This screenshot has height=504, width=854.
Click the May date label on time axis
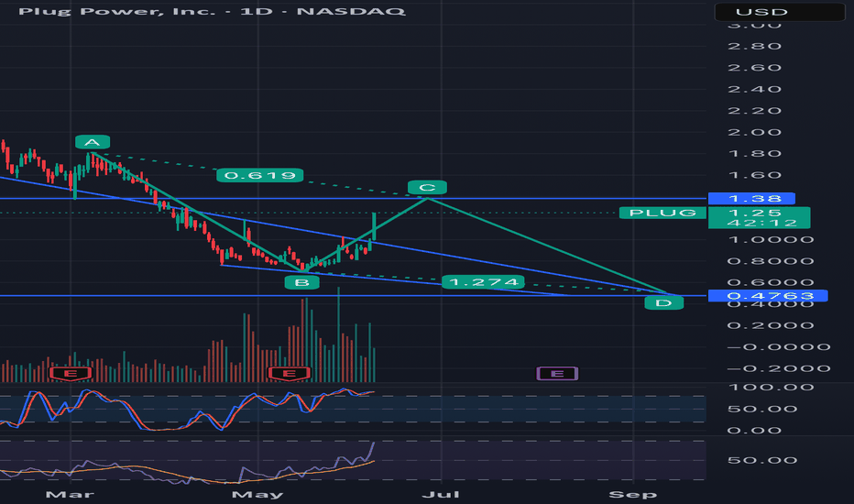pyautogui.click(x=257, y=494)
